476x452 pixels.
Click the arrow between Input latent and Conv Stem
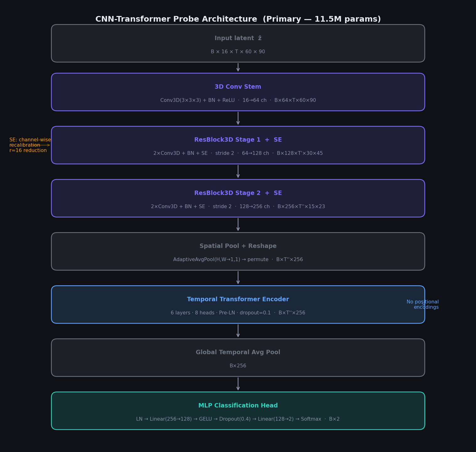click(238, 67)
